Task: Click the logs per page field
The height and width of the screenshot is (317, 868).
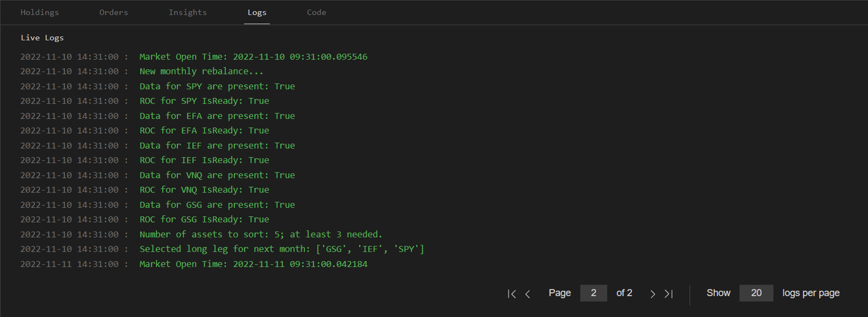Action: (x=756, y=293)
